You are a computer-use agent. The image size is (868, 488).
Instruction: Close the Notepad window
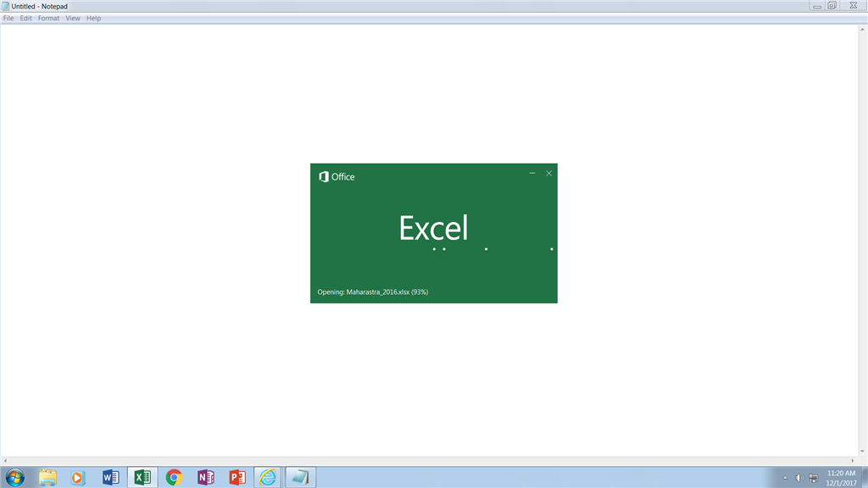[x=853, y=6]
